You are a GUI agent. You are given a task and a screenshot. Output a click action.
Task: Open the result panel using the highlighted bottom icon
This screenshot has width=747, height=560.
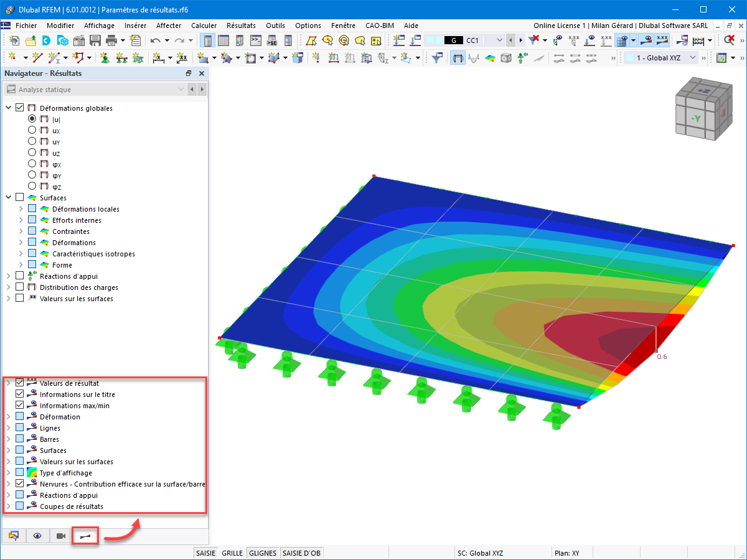pyautogui.click(x=85, y=536)
